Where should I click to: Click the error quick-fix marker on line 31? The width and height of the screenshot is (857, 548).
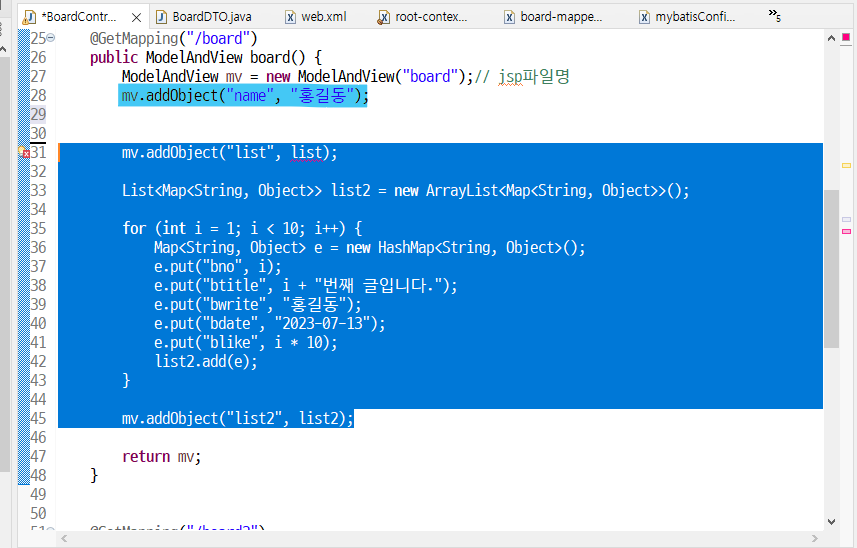(x=24, y=152)
